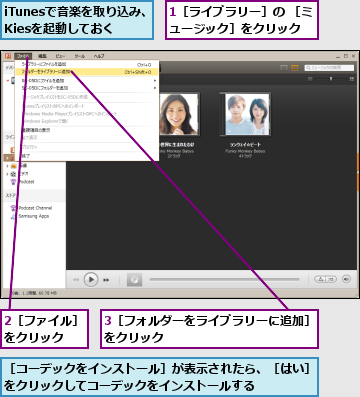Viewport: 360px width, 397px height.
Task: Mute the volume speaker icon
Action: tap(346, 279)
